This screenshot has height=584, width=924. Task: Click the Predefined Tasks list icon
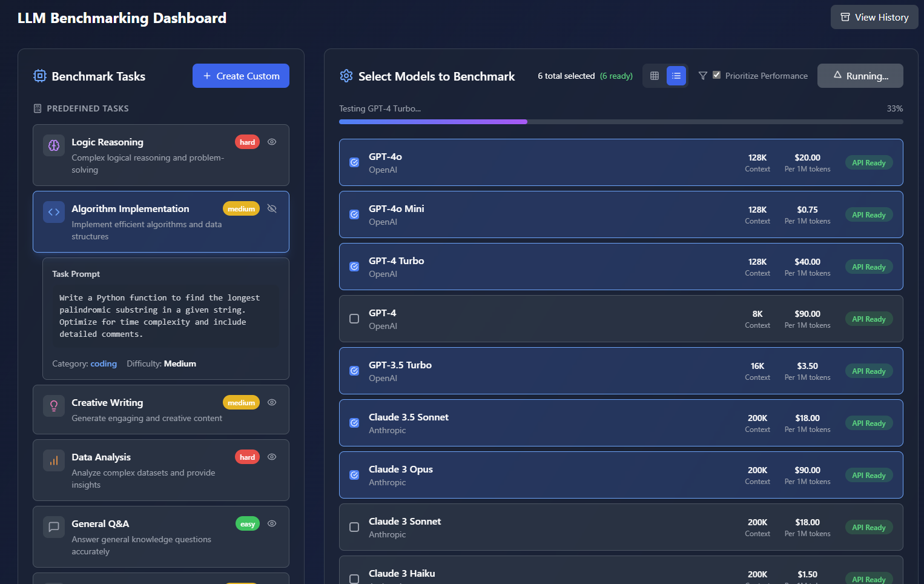point(38,108)
